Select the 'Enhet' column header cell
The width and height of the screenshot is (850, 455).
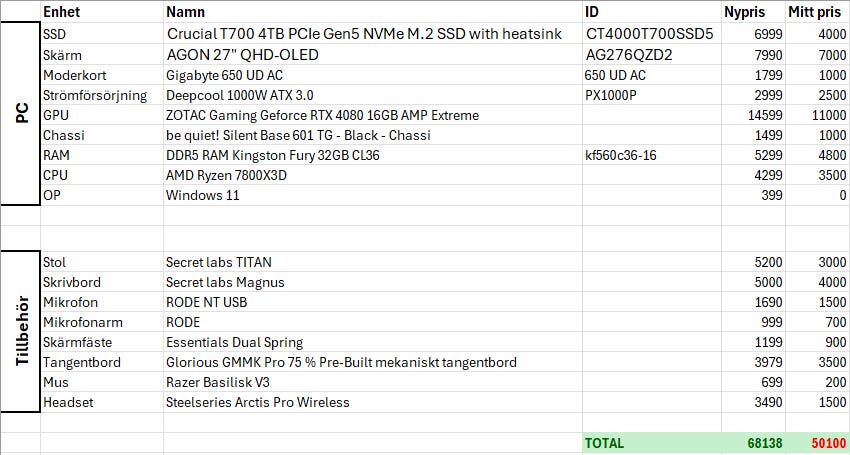[x=102, y=11]
